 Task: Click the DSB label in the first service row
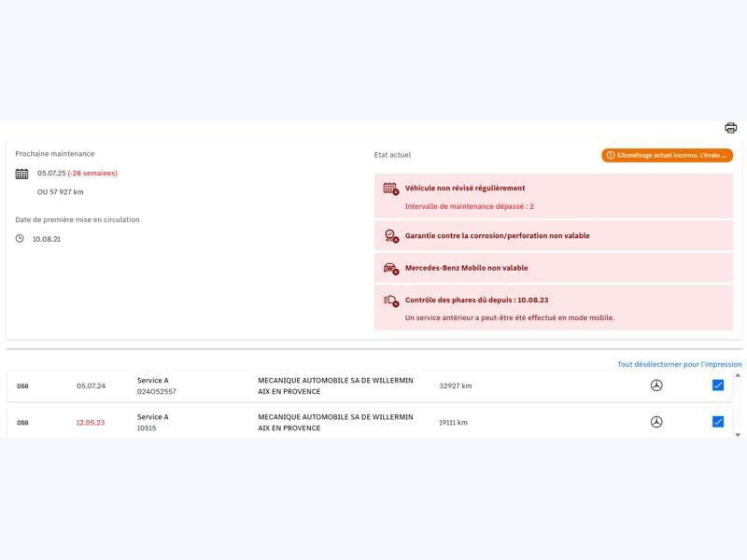click(23, 386)
